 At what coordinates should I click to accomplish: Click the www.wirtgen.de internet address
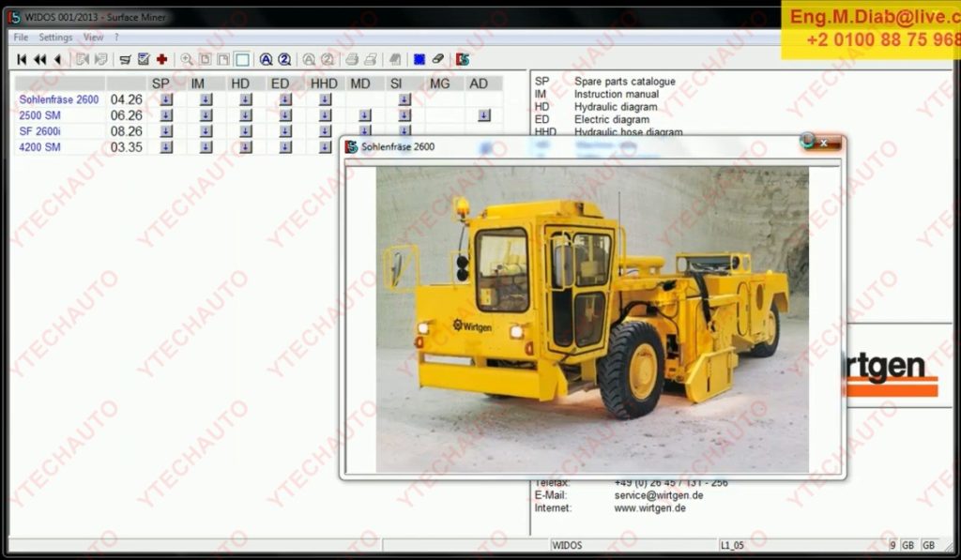click(x=649, y=507)
